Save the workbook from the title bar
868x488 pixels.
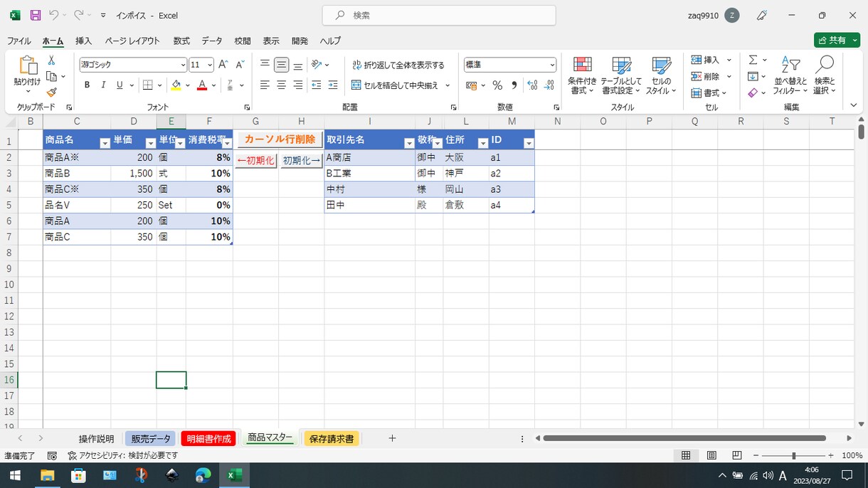36,15
